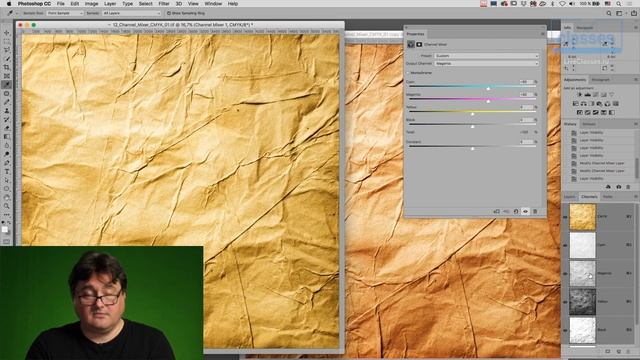Toggle visibility of Yellow channel
Image resolution: width=640 pixels, height=360 pixels.
(565, 302)
